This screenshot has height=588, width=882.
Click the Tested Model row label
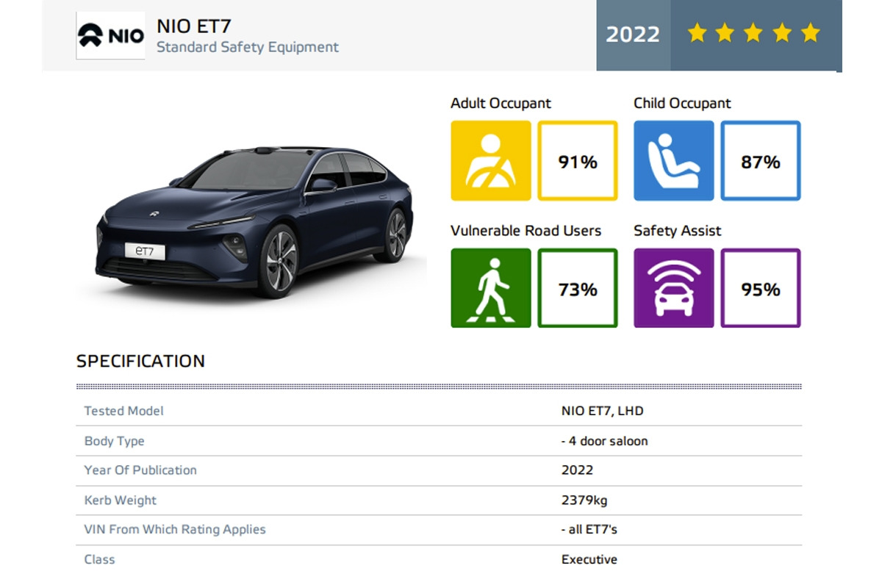tap(123, 411)
